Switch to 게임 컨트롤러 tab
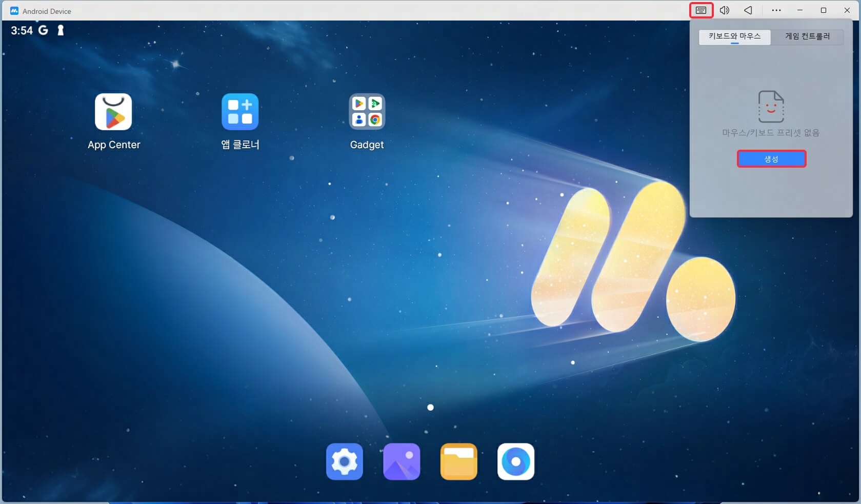Viewport: 861px width, 504px height. click(807, 36)
